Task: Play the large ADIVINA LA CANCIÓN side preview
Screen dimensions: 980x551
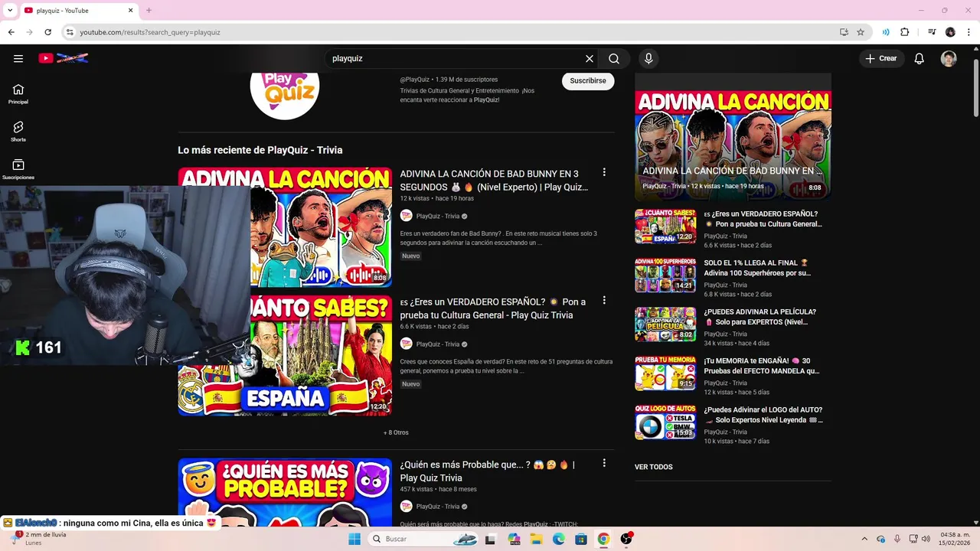Action: point(733,136)
